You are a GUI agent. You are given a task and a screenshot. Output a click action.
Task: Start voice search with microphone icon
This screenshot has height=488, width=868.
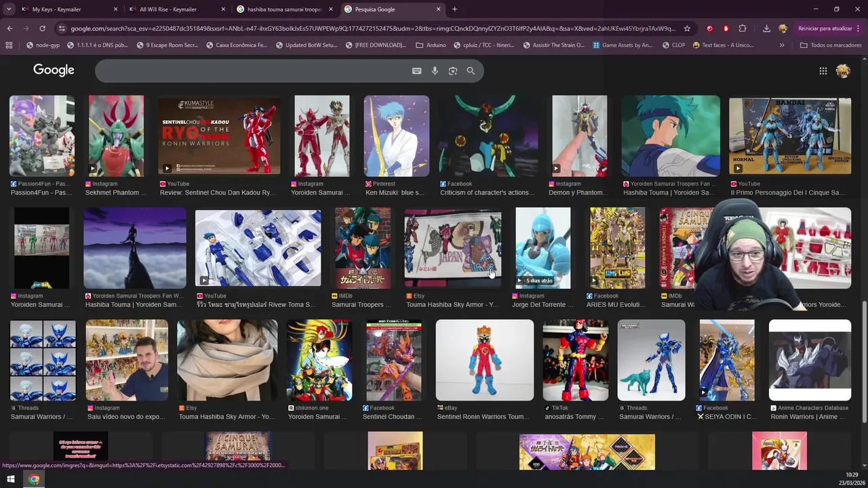pos(435,70)
